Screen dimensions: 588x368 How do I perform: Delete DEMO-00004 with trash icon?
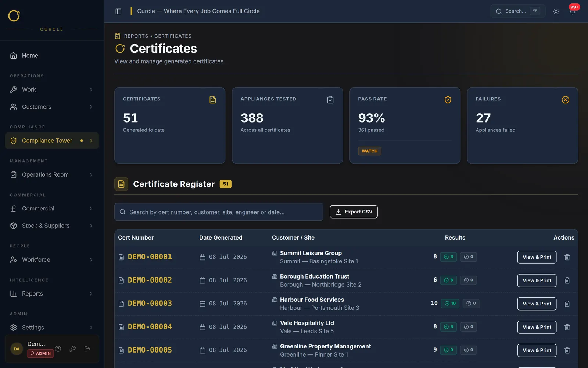pos(567,327)
